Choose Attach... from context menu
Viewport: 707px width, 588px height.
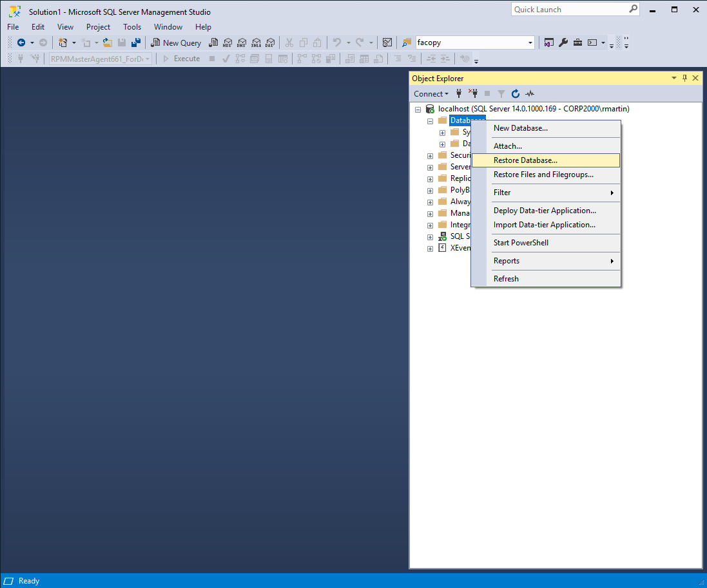coord(546,146)
